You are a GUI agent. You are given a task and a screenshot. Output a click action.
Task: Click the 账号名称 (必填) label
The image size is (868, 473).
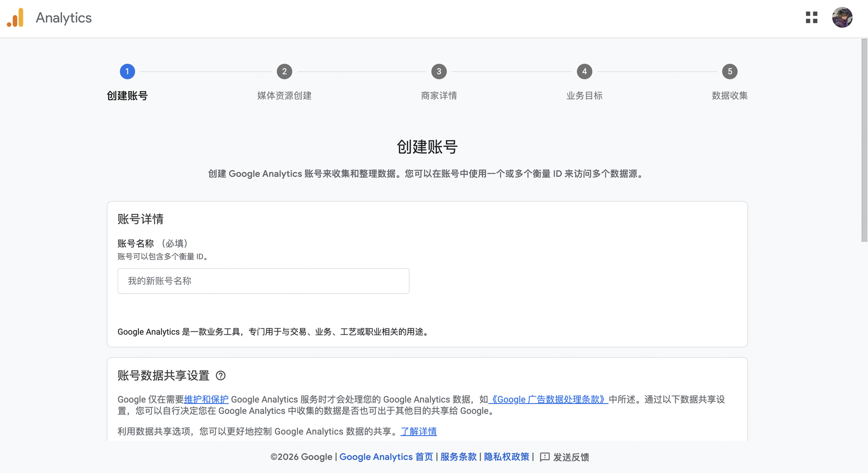(152, 243)
